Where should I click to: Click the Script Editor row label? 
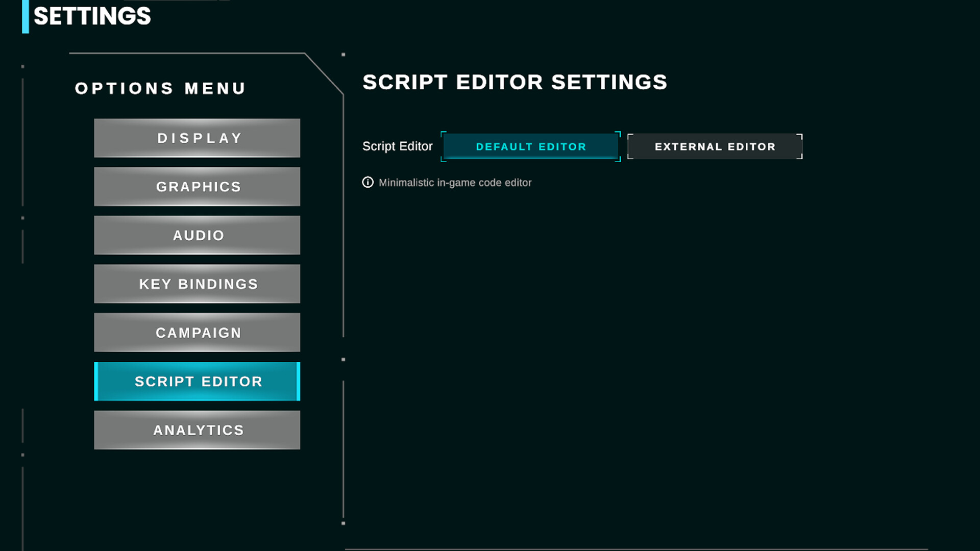[x=397, y=146]
